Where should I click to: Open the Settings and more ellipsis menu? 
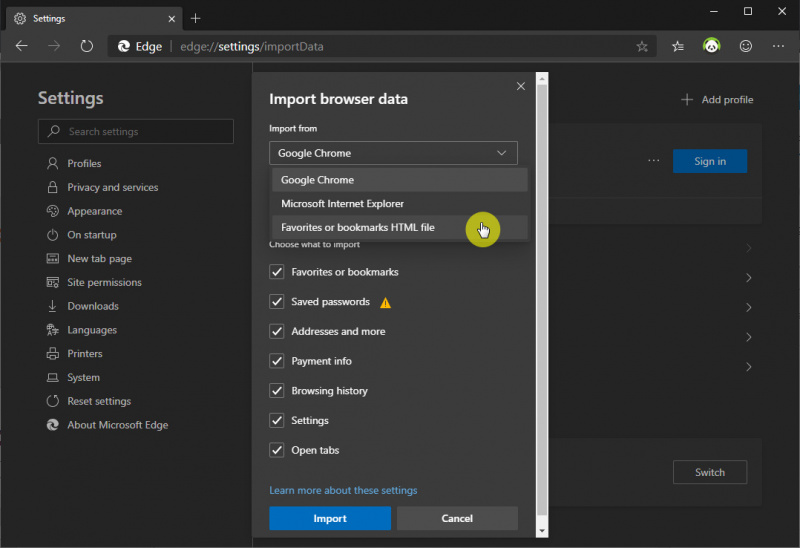(x=778, y=46)
